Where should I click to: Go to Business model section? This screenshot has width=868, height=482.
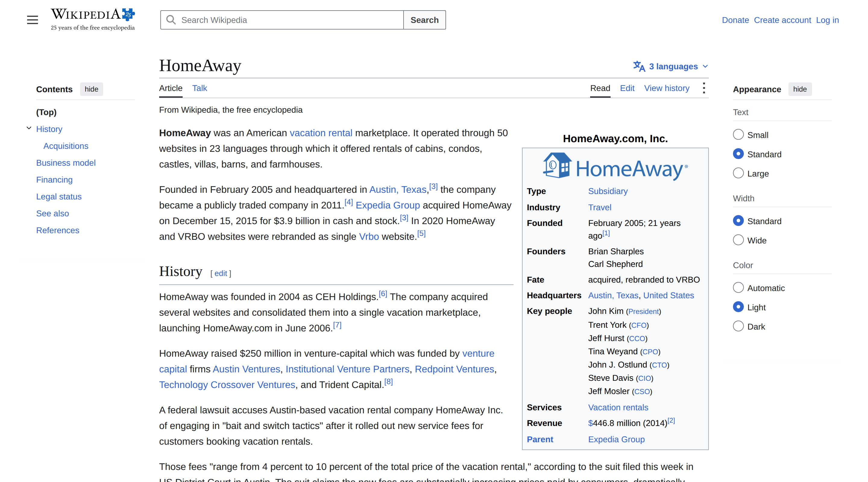(x=66, y=163)
